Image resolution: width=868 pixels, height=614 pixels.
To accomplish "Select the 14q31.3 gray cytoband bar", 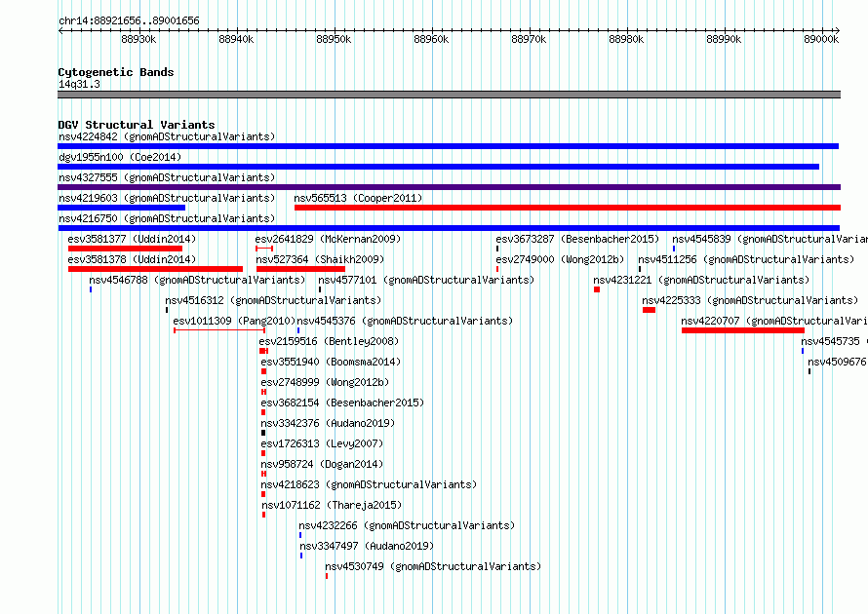I will (449, 95).
